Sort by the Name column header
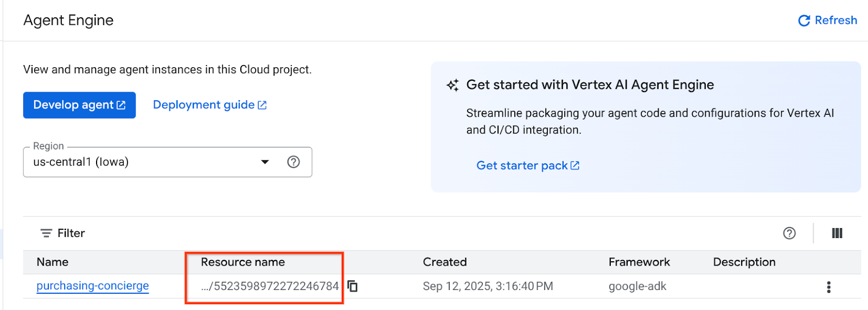The width and height of the screenshot is (868, 310). coord(53,262)
